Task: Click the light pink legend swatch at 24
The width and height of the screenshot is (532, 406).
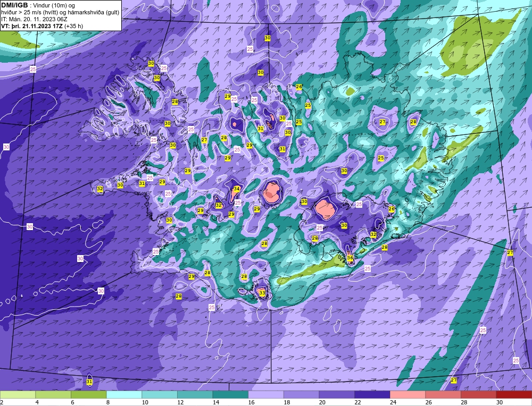Action: tap(408, 394)
